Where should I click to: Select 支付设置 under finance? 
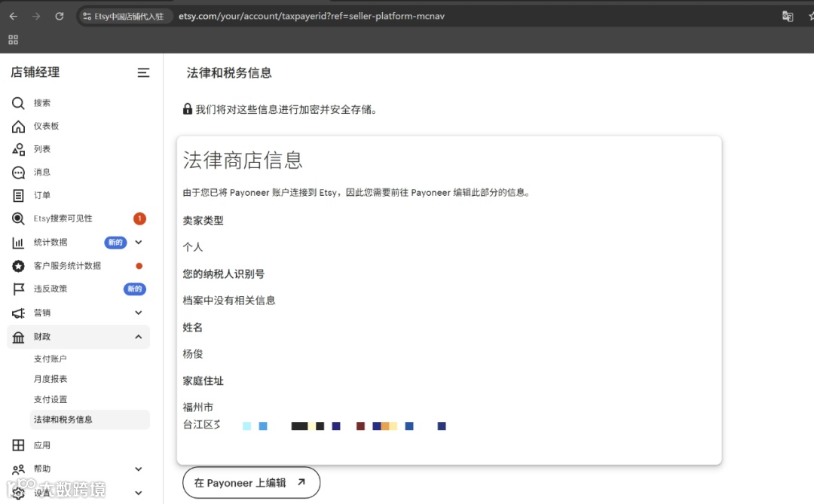[50, 400]
